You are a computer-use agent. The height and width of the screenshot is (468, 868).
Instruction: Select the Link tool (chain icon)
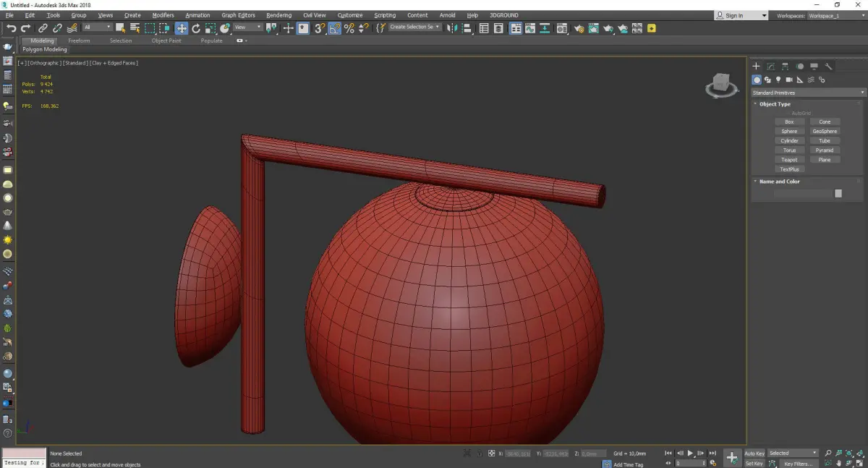[x=43, y=28]
